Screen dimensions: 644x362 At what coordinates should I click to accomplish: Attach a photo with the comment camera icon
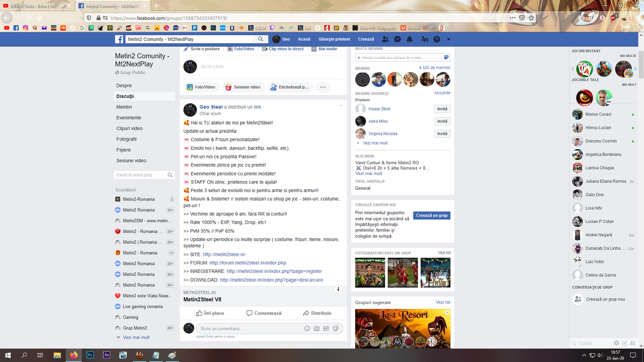click(x=316, y=328)
